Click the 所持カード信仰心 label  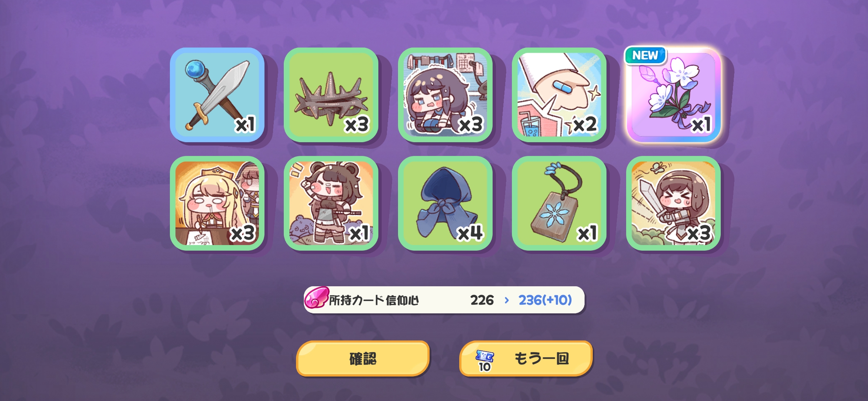pos(374,300)
